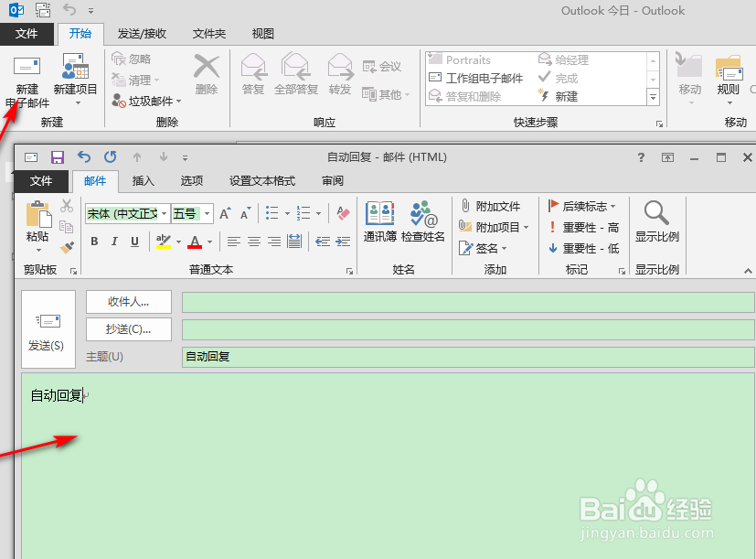Toggle numbered list formatting
Viewport: 756px width, 559px height.
(303, 213)
